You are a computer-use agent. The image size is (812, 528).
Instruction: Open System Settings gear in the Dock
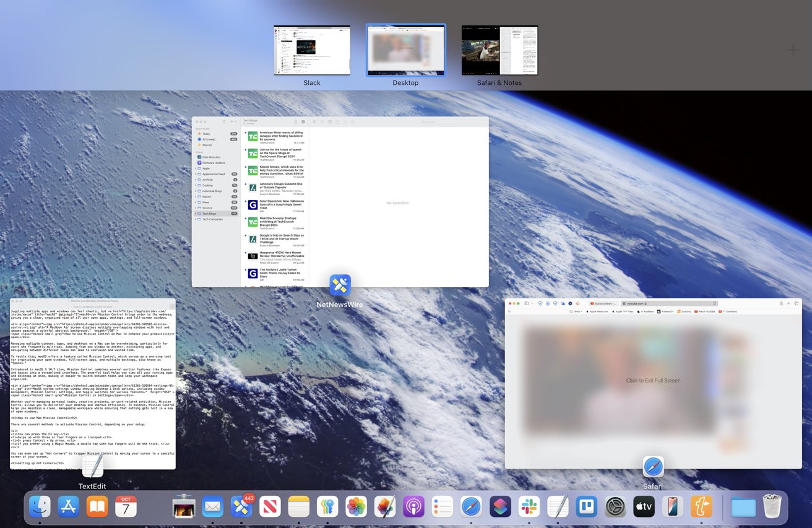tap(615, 507)
